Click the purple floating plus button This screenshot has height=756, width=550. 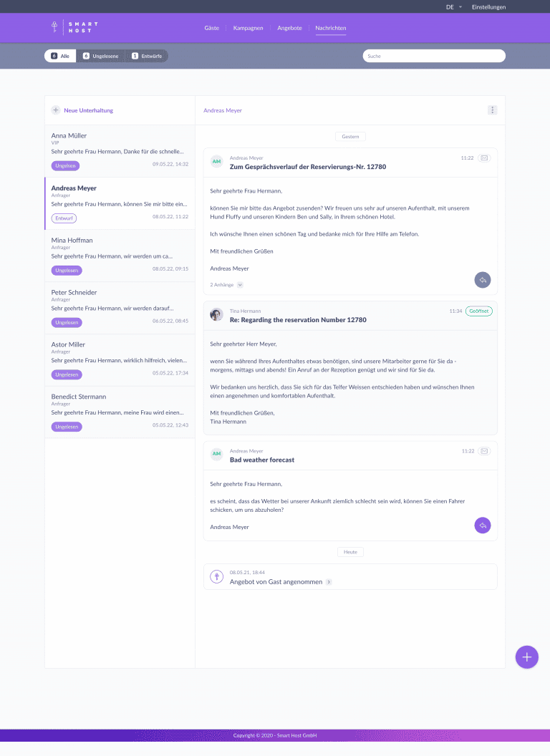(x=526, y=656)
